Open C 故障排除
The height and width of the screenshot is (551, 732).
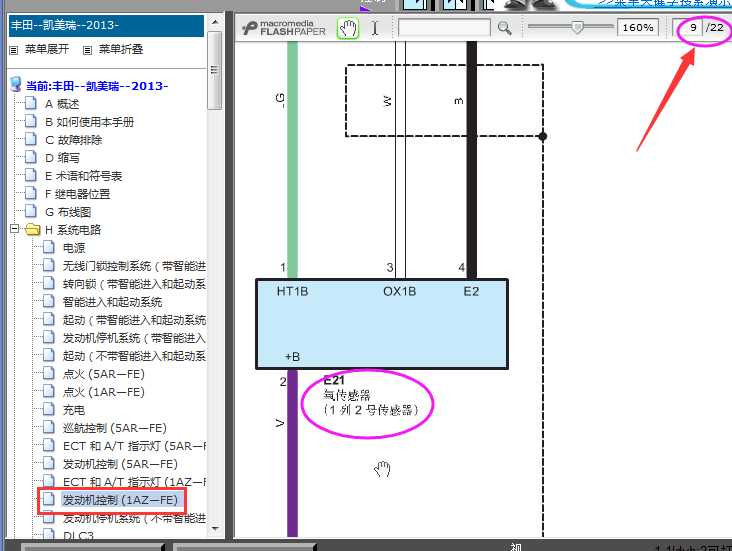point(73,140)
